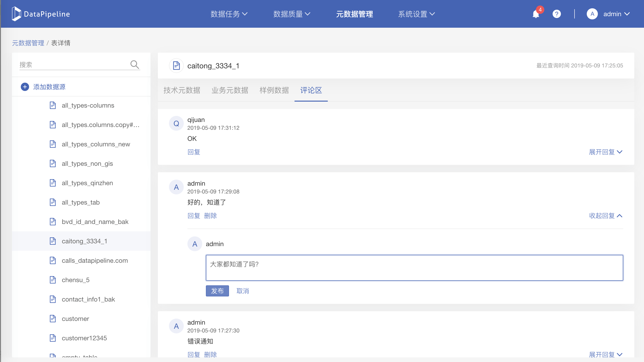The width and height of the screenshot is (644, 362).
Task: Click the reply text box
Action: click(x=414, y=268)
